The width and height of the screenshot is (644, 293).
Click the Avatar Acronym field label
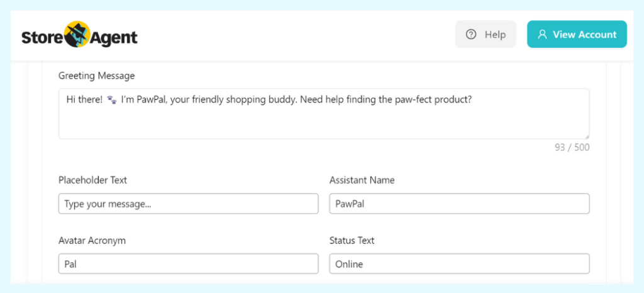pyautogui.click(x=91, y=240)
